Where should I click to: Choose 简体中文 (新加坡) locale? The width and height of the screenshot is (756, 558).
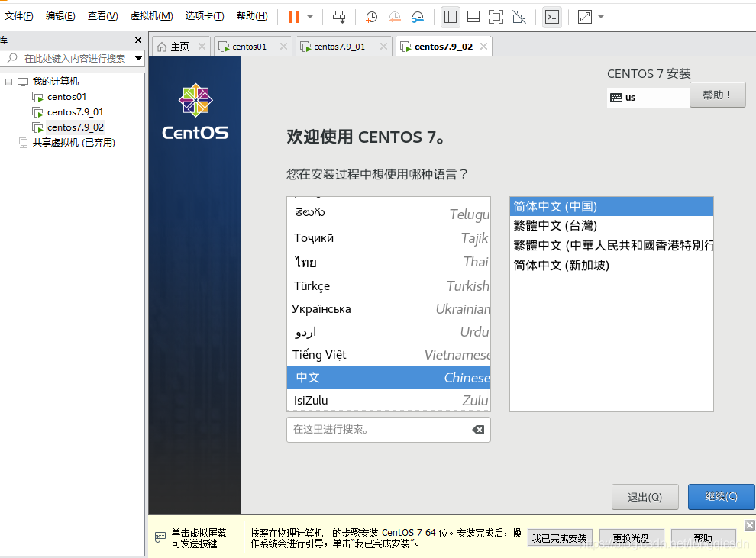pos(612,266)
